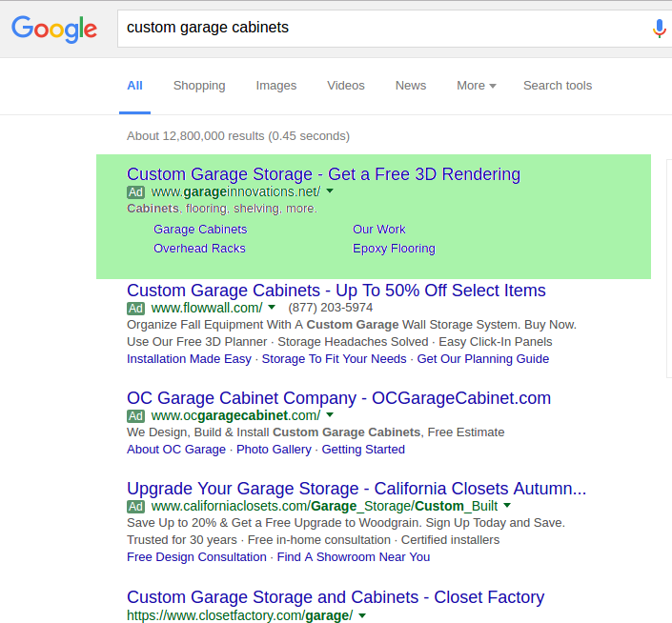Click the www.garageinnovations.net URL text

[x=235, y=192]
